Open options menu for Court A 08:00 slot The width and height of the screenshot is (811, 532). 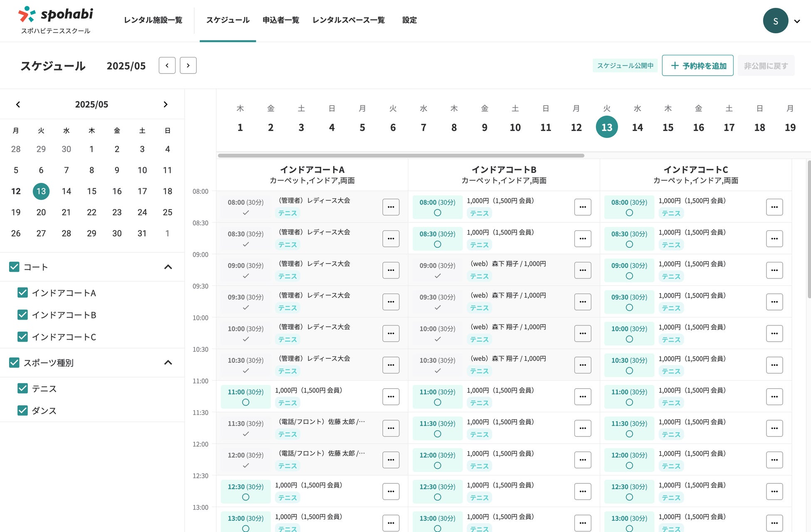[391, 207]
